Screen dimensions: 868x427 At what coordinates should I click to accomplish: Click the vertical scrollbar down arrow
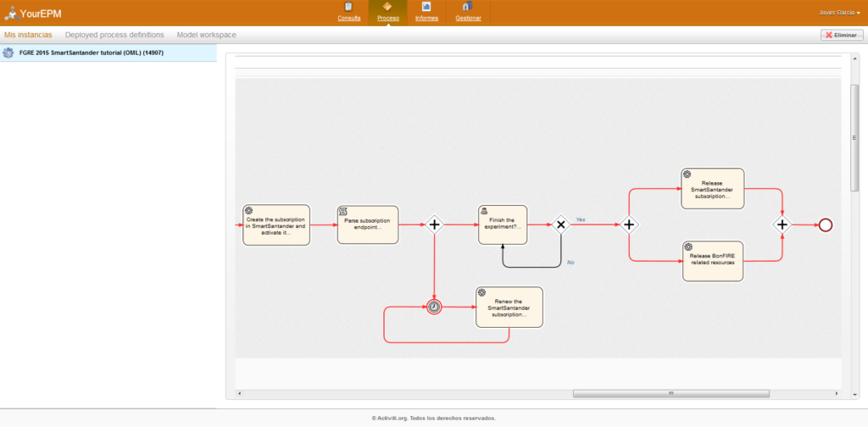854,394
